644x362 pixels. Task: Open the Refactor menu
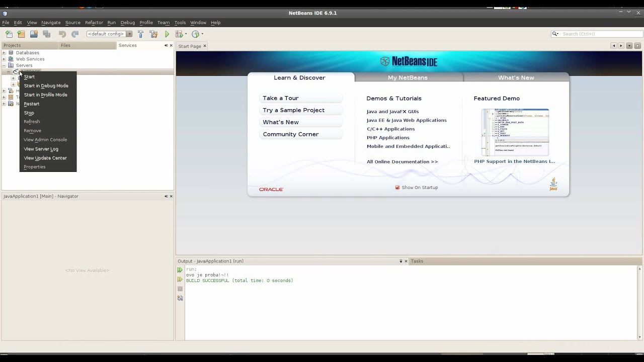[94, 23]
